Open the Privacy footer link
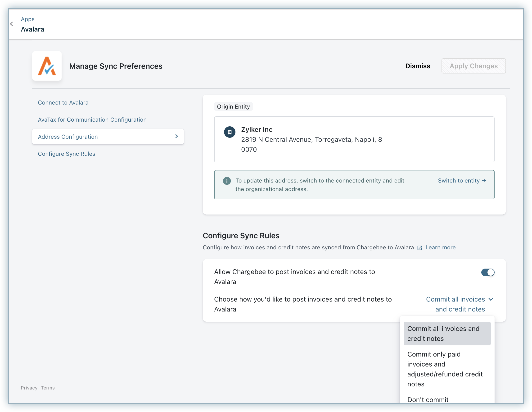 (x=29, y=388)
